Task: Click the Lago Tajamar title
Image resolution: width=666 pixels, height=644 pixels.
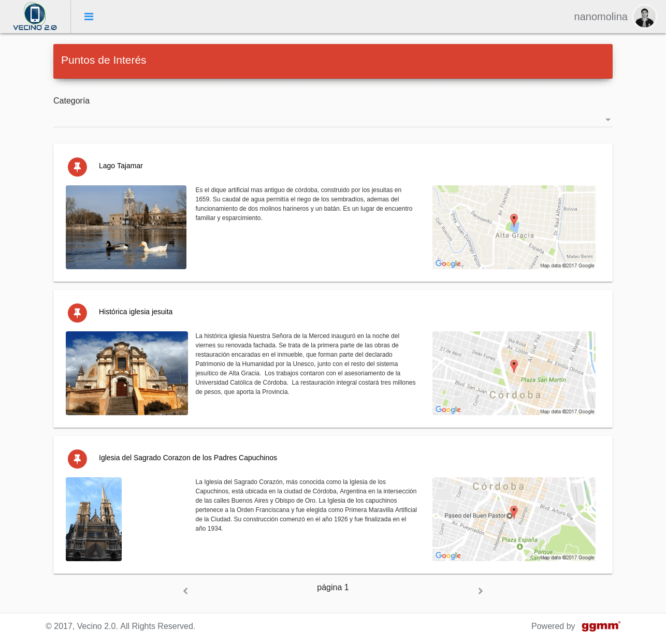Action: point(121,166)
